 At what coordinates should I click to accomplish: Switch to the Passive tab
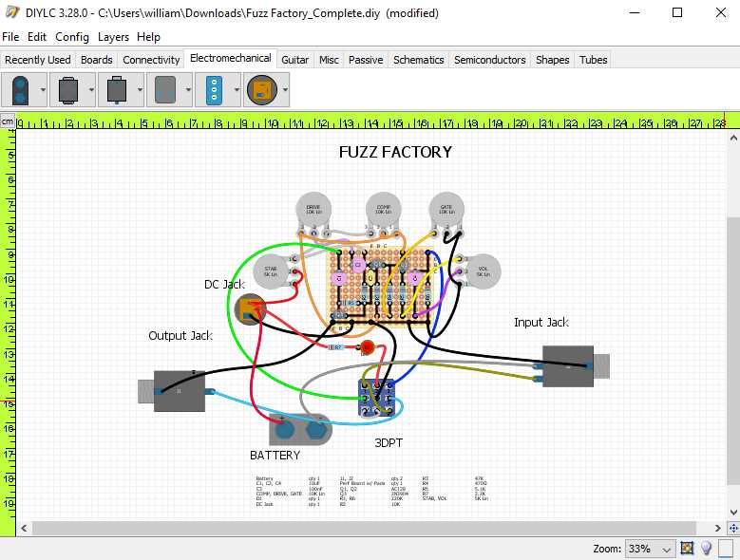coord(366,60)
